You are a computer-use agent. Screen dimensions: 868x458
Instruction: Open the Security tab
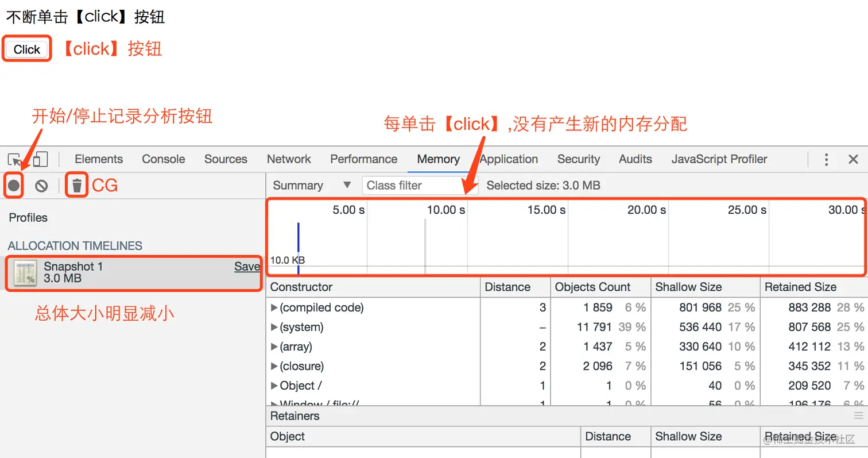(x=579, y=159)
